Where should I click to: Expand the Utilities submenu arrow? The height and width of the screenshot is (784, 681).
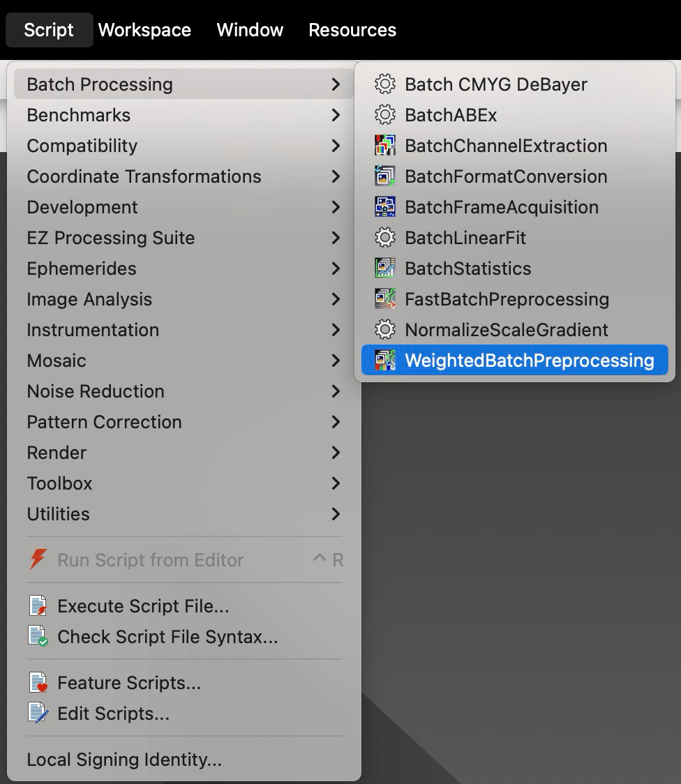336,514
